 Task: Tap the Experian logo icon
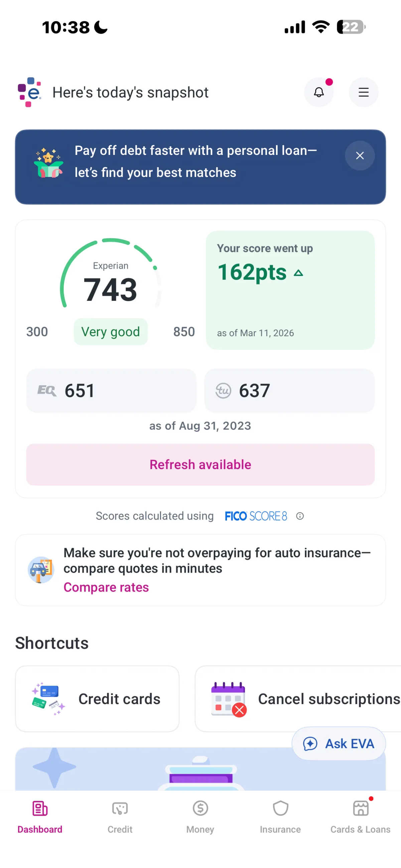tap(29, 92)
